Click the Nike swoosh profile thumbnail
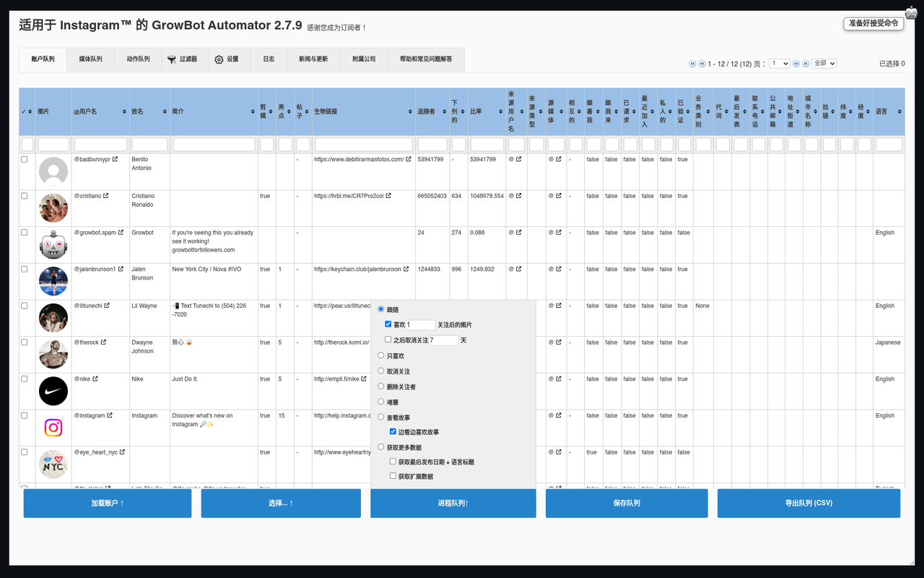Image resolution: width=924 pixels, height=578 pixels. tap(53, 391)
